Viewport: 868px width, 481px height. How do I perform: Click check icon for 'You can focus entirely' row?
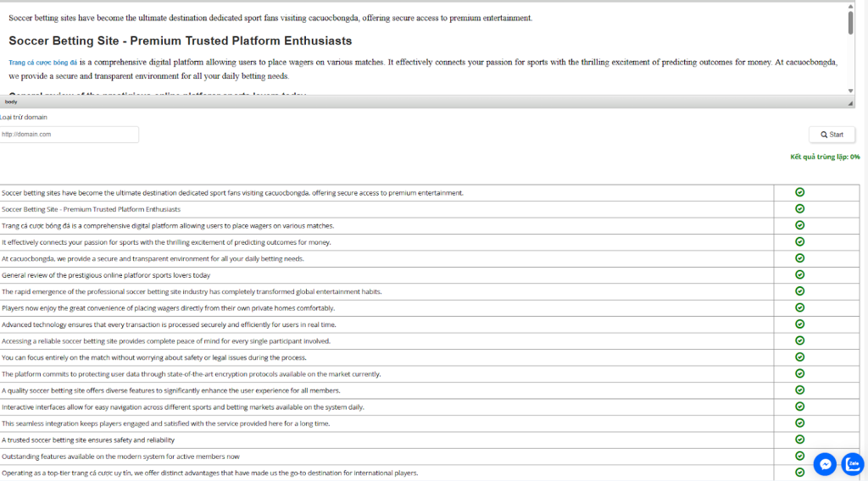click(799, 357)
